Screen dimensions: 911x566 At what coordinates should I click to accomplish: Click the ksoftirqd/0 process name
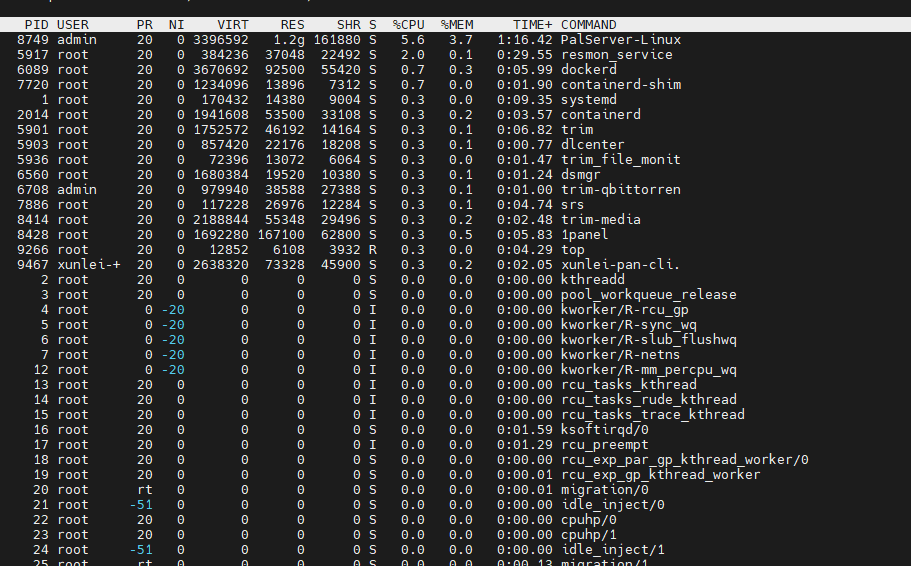pyautogui.click(x=605, y=430)
